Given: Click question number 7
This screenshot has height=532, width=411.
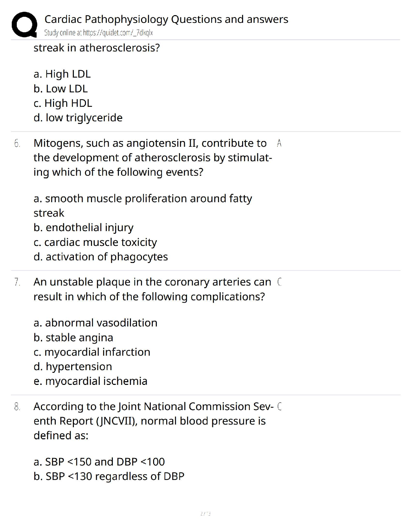Looking at the screenshot, I should (x=17, y=282).
